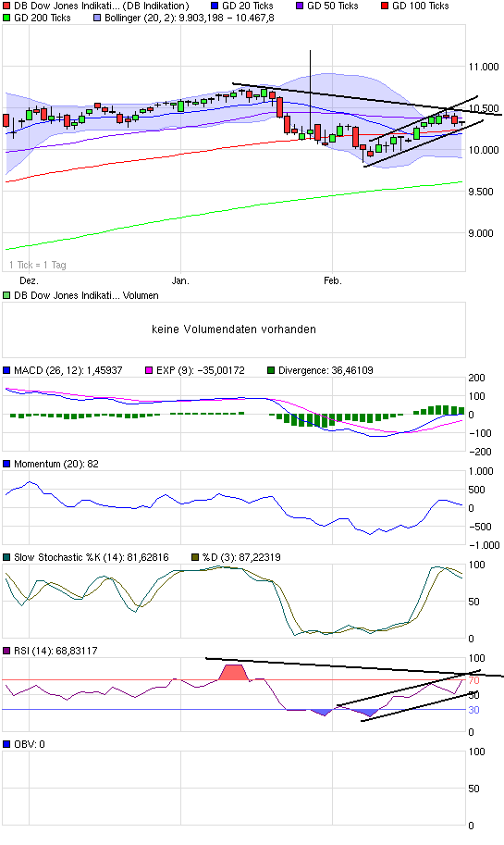504x845 pixels.
Task: Click the 'Dez.' axis label
Action: click(29, 280)
